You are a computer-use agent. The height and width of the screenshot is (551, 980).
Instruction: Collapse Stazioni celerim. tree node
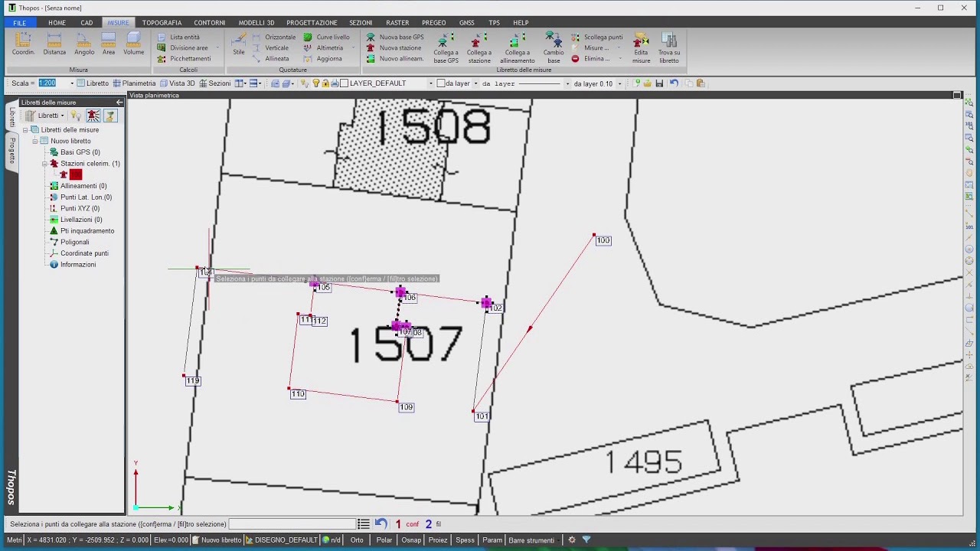(x=44, y=164)
